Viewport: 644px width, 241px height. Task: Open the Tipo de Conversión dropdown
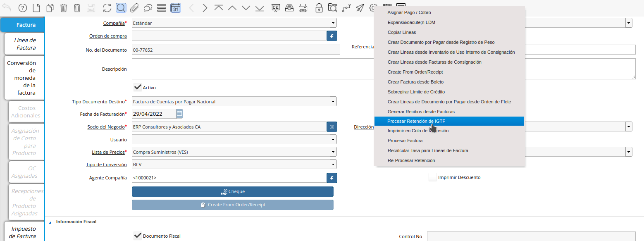pos(333,165)
